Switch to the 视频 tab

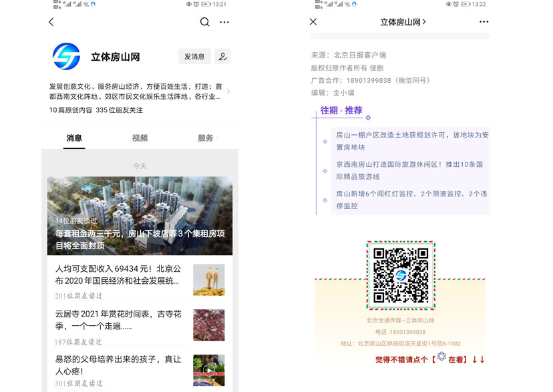point(140,138)
